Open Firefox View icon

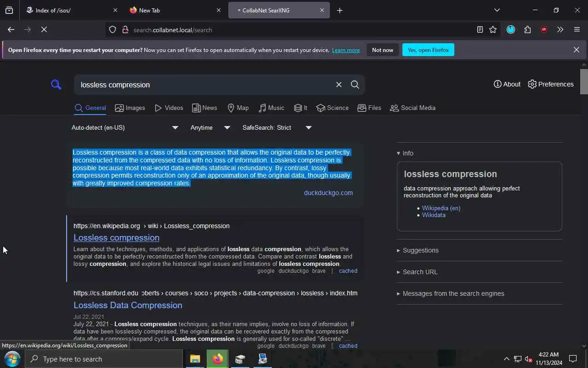click(x=9, y=10)
